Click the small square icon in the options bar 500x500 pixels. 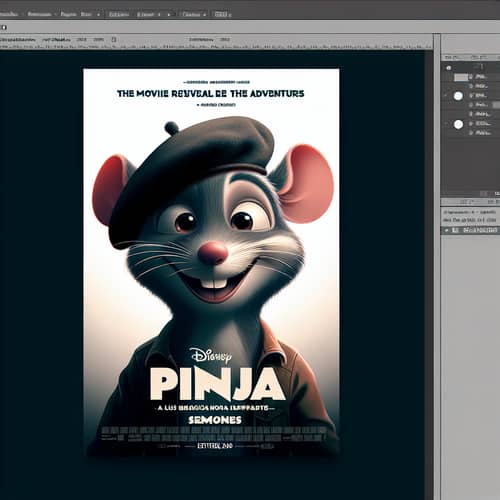click(114, 40)
